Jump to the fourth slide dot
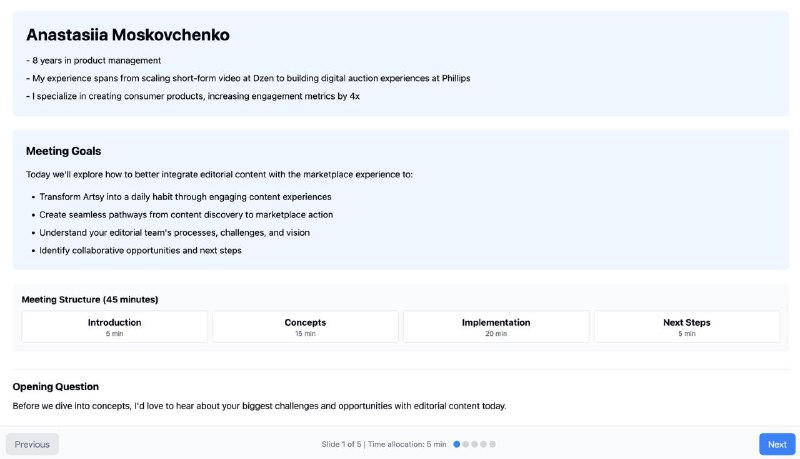The image size is (800, 459). tap(483, 444)
